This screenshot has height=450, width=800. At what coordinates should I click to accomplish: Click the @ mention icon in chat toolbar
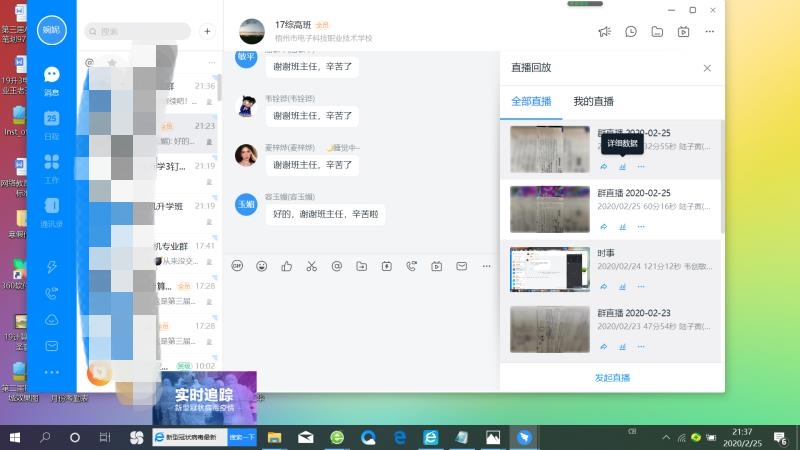[336, 266]
